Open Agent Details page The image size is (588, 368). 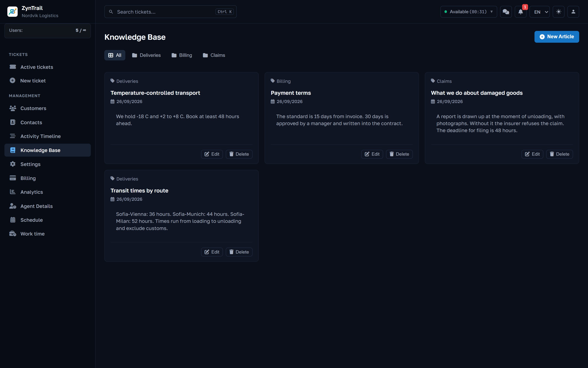coord(48,206)
